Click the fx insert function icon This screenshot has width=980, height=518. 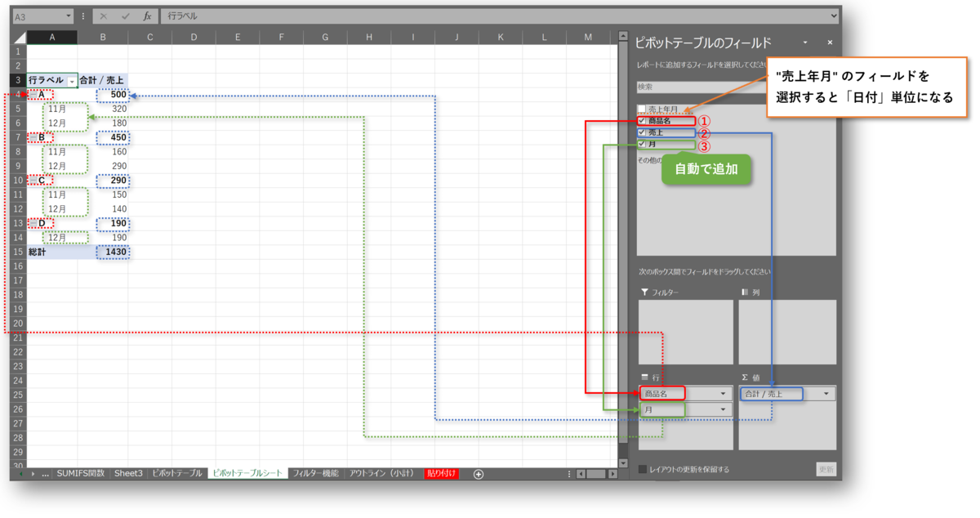click(147, 15)
